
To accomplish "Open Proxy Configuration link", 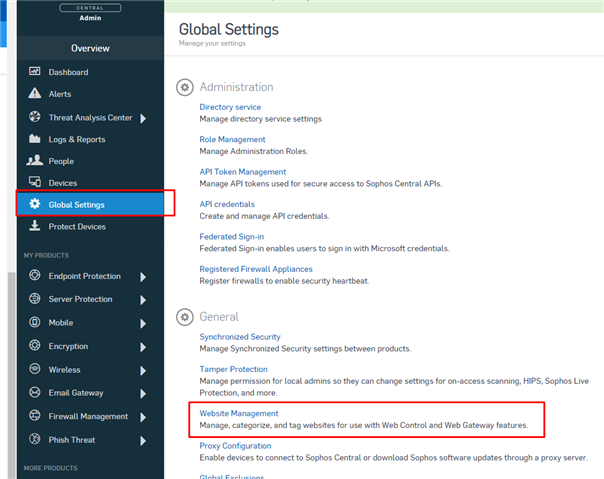I will coord(235,445).
